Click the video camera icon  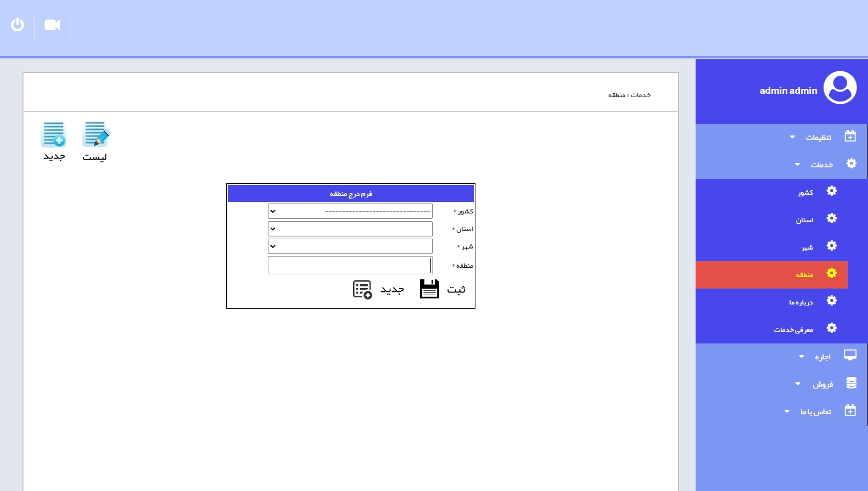52,25
